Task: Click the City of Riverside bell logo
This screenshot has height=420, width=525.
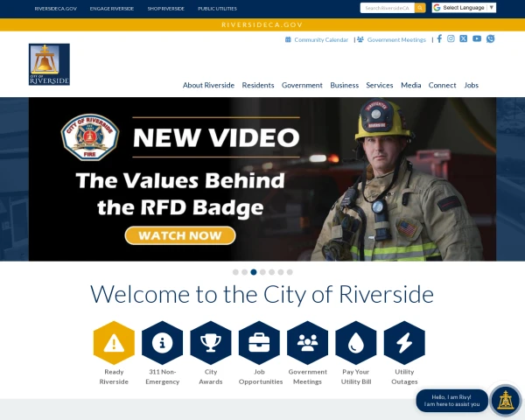Action: coord(49,64)
